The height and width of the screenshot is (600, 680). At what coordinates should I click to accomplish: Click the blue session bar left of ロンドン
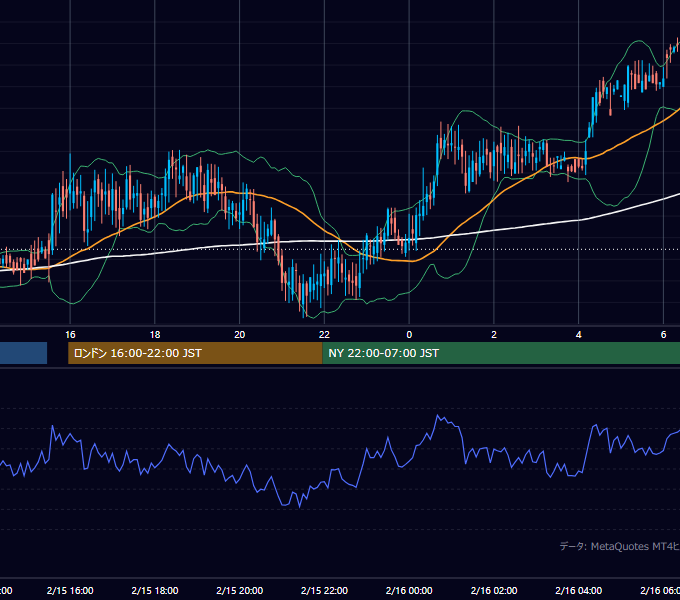click(23, 353)
